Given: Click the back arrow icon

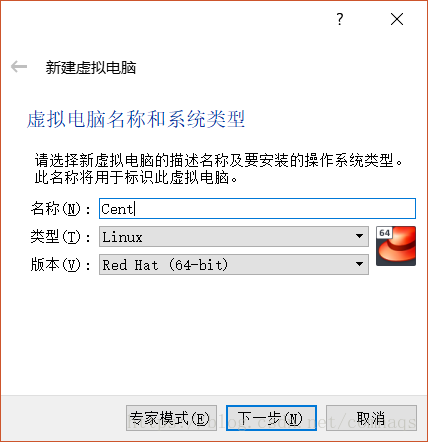Looking at the screenshot, I should click(19, 67).
